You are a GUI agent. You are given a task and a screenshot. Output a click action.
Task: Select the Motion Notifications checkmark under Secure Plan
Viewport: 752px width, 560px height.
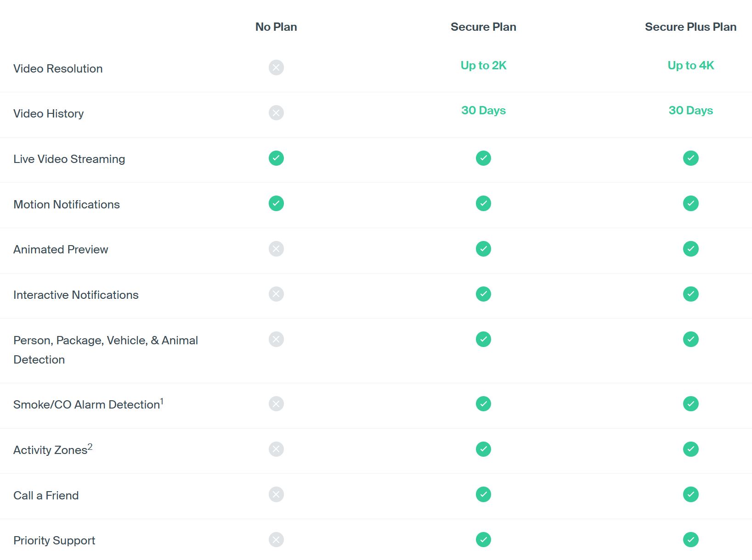point(483,203)
